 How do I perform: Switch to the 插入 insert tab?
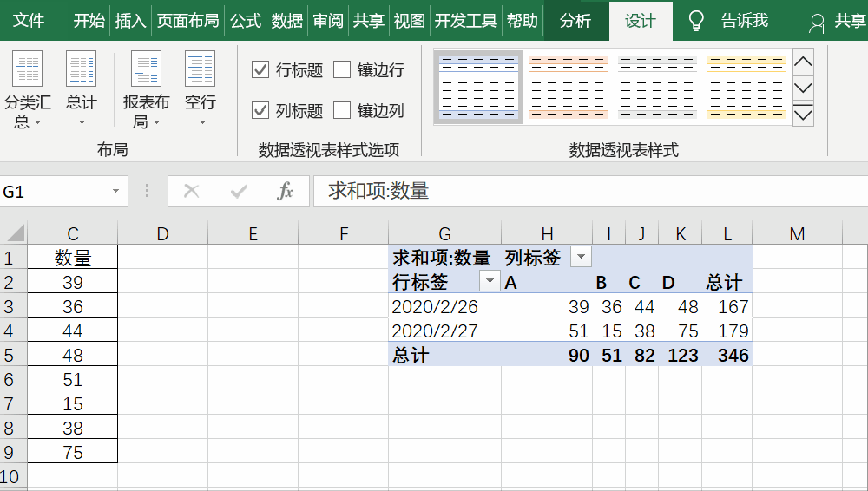click(x=130, y=21)
